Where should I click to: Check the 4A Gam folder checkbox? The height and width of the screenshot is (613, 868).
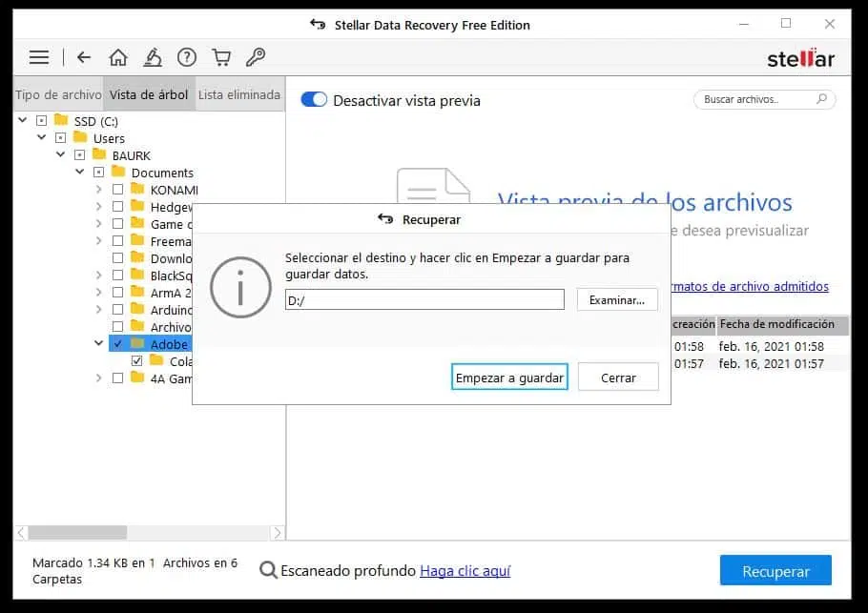click(117, 378)
